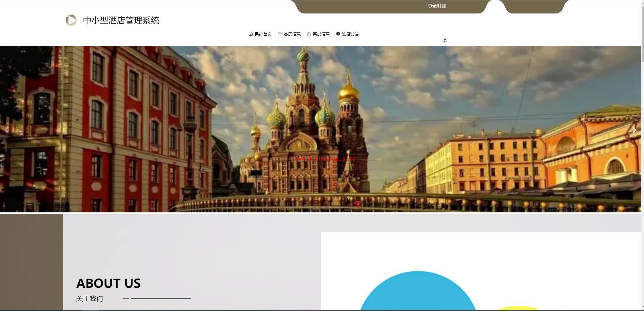The height and width of the screenshot is (311, 644).
Task: Click the house icon beside 系统首页
Action: [x=251, y=34]
